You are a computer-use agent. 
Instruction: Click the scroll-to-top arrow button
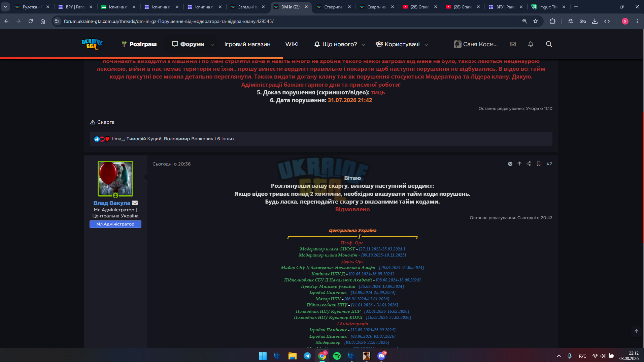(x=636, y=331)
